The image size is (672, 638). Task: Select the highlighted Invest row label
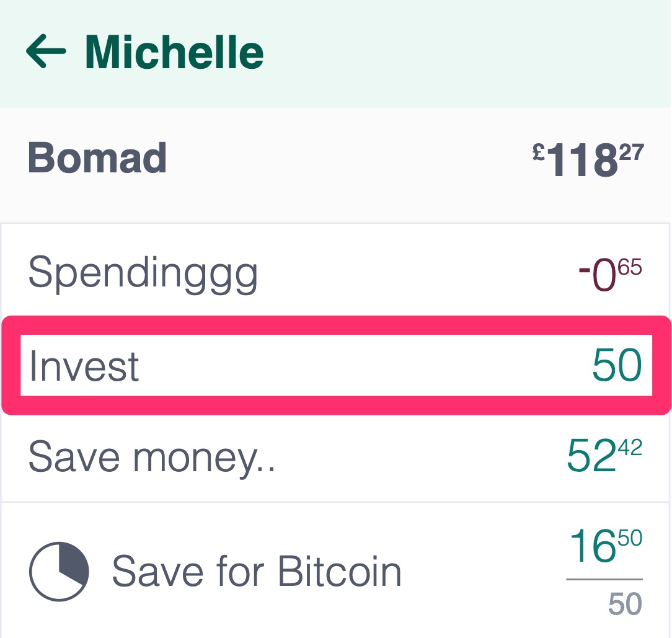coord(84,366)
